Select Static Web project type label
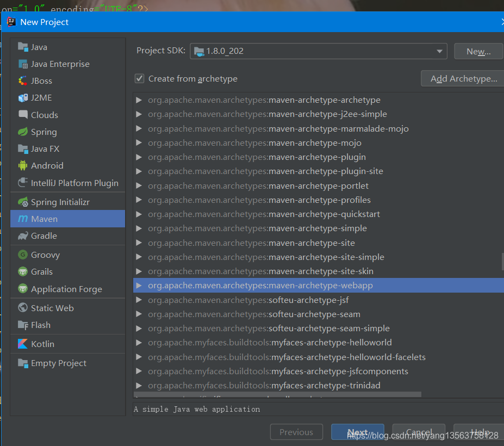The height and width of the screenshot is (446, 504). click(x=52, y=308)
